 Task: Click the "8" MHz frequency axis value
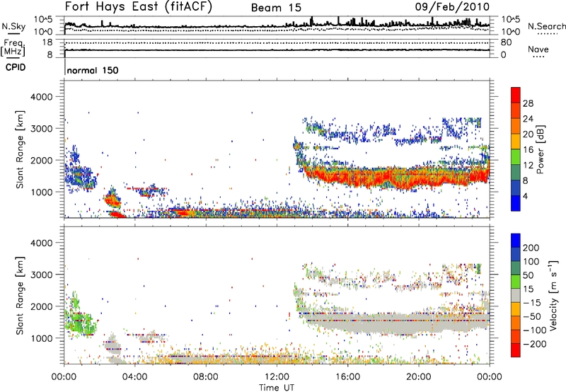click(50, 54)
